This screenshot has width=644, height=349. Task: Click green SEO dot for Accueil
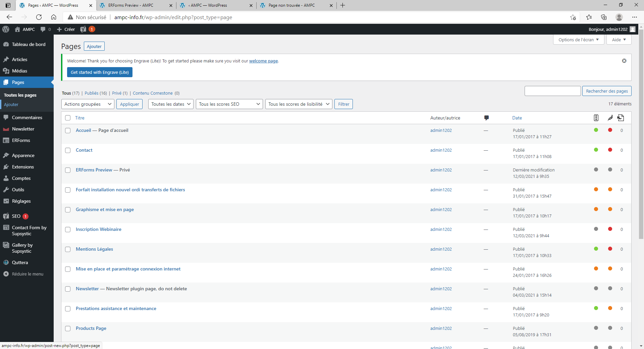click(x=596, y=130)
